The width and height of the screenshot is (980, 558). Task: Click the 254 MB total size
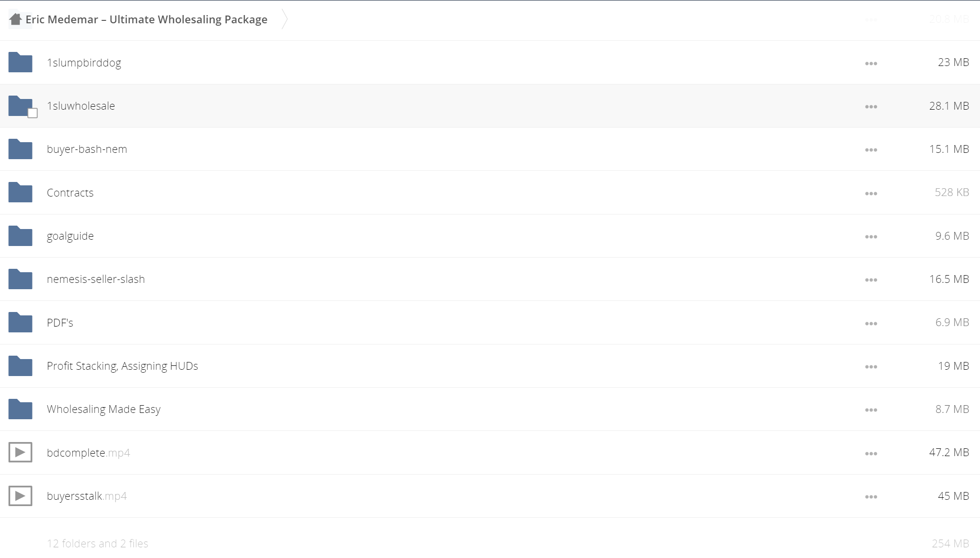950,543
